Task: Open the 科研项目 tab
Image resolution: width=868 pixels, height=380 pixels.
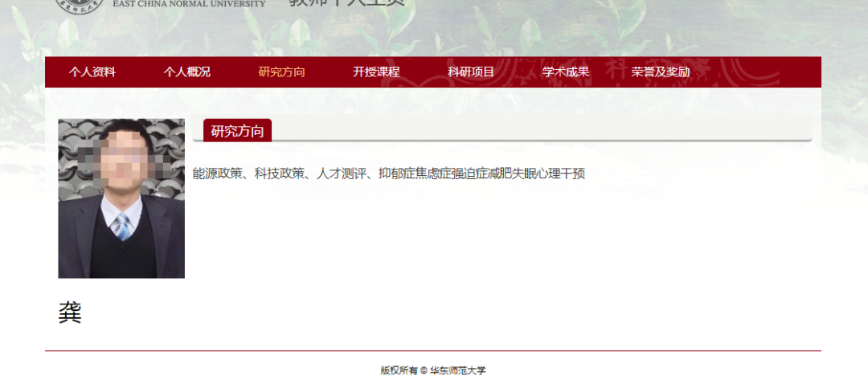Action: pos(471,72)
